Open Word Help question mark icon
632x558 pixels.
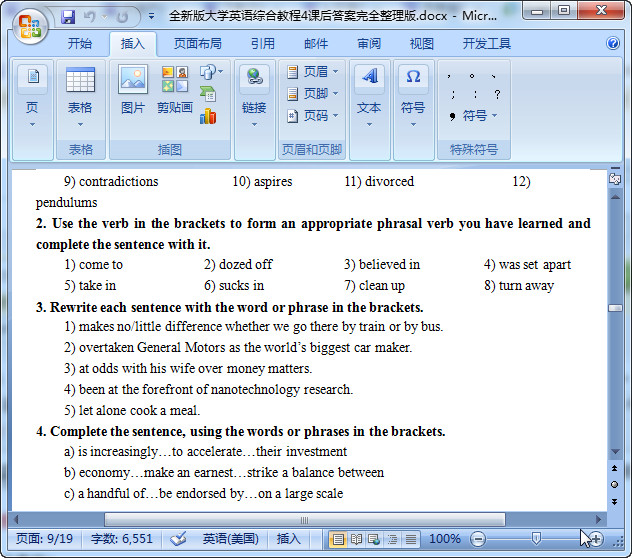pyautogui.click(x=613, y=43)
